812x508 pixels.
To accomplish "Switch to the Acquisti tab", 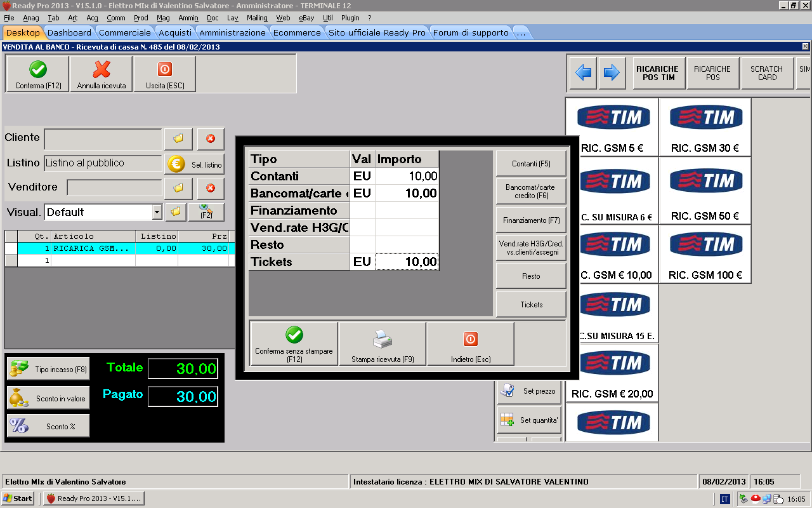I will (x=175, y=32).
